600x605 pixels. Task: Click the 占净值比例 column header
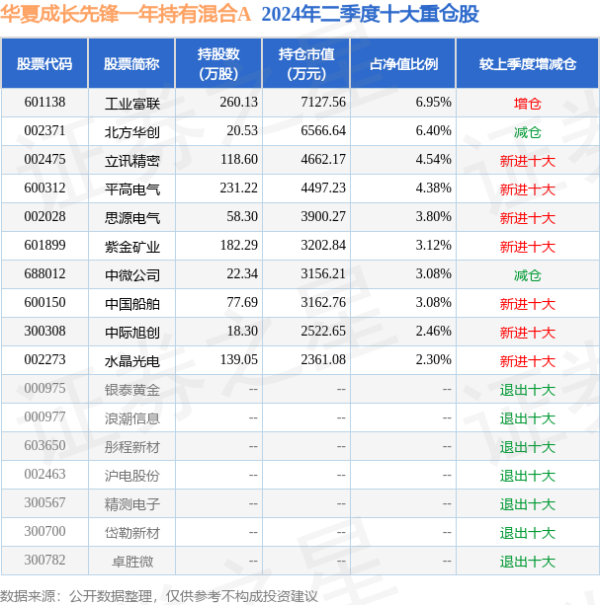click(x=404, y=64)
